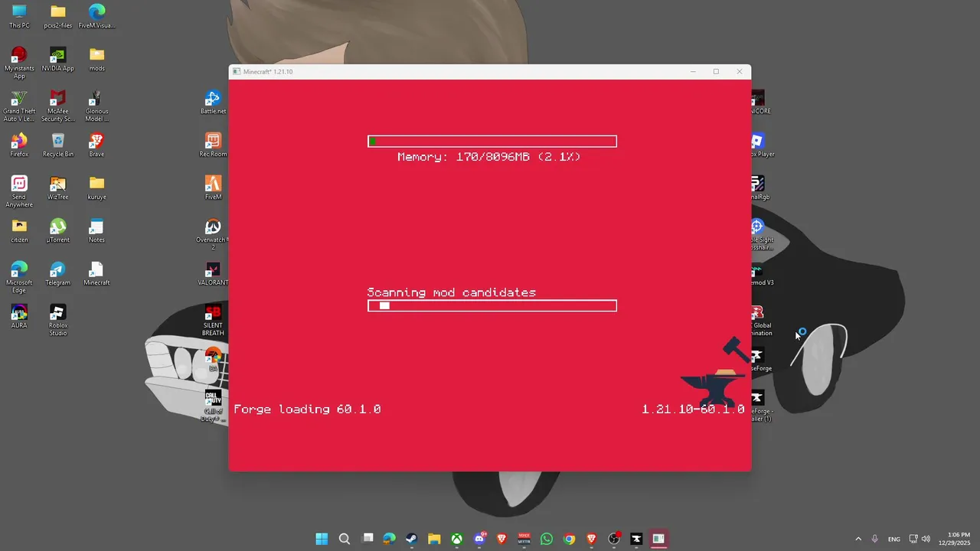
Task: Launch Call of Duty desktop shortcut
Action: coord(213,406)
